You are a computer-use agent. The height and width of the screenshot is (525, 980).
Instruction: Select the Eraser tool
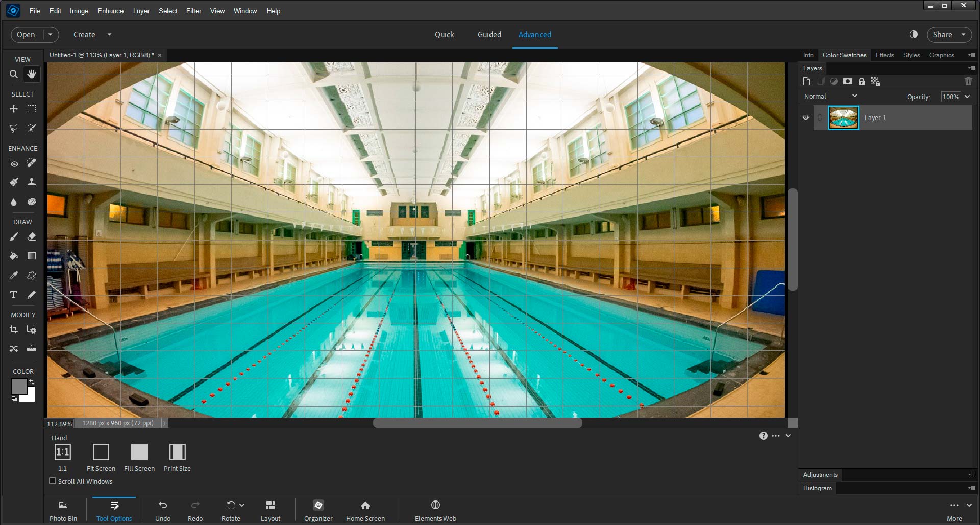[x=32, y=237]
